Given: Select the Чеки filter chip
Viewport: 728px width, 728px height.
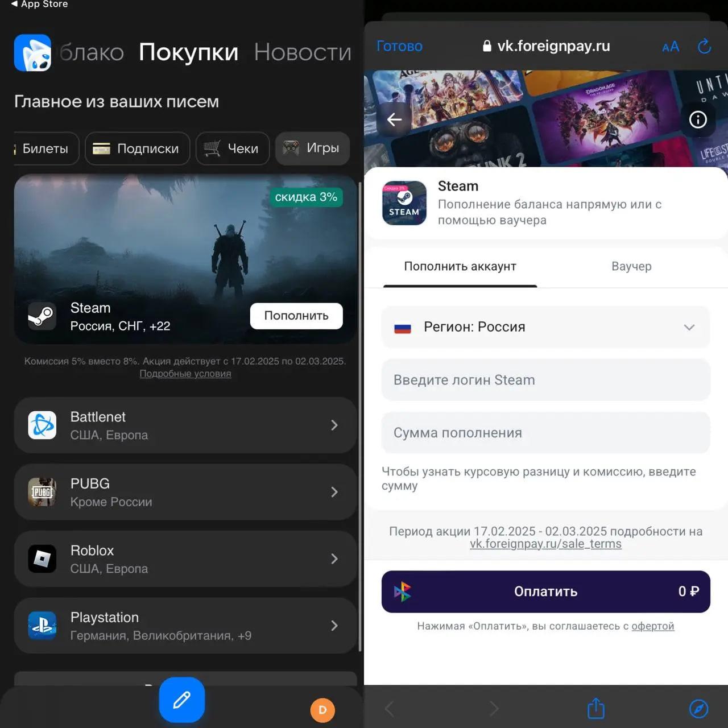Looking at the screenshot, I should coord(232,148).
